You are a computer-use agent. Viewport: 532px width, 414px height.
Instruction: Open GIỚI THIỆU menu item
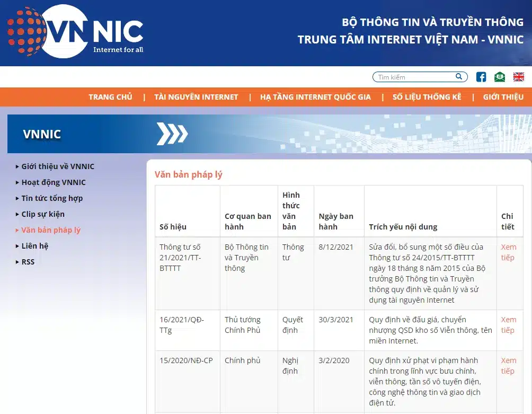503,97
